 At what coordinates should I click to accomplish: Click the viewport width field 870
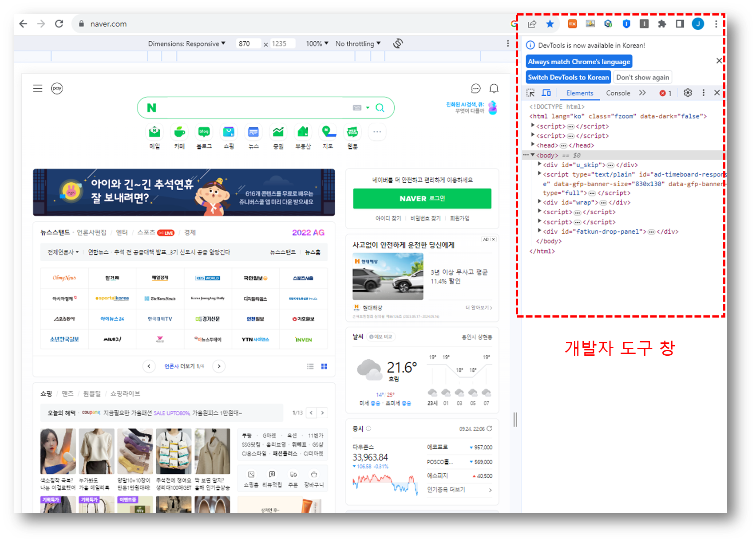point(248,43)
